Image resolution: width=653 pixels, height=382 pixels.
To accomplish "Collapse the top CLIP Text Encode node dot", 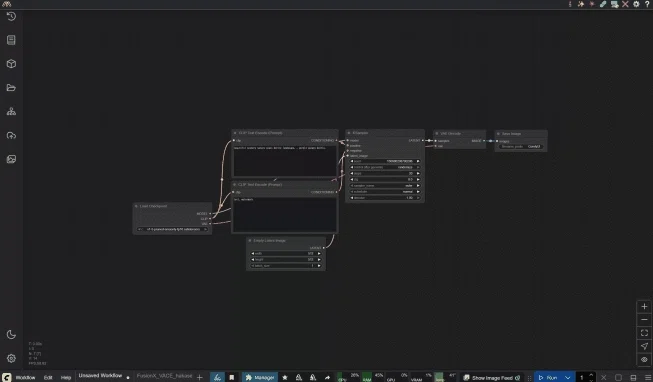I will 235,133.
